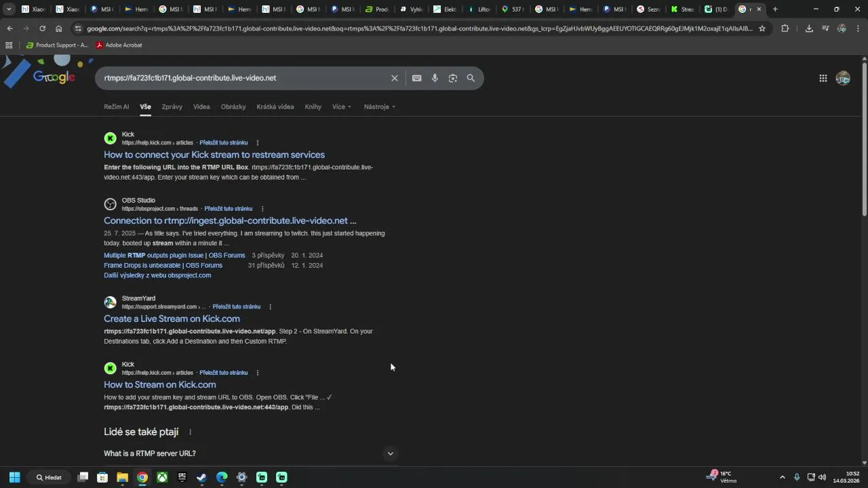Click the Chrome address bar URL
Image resolution: width=868 pixels, height=488 pixels.
(419, 28)
